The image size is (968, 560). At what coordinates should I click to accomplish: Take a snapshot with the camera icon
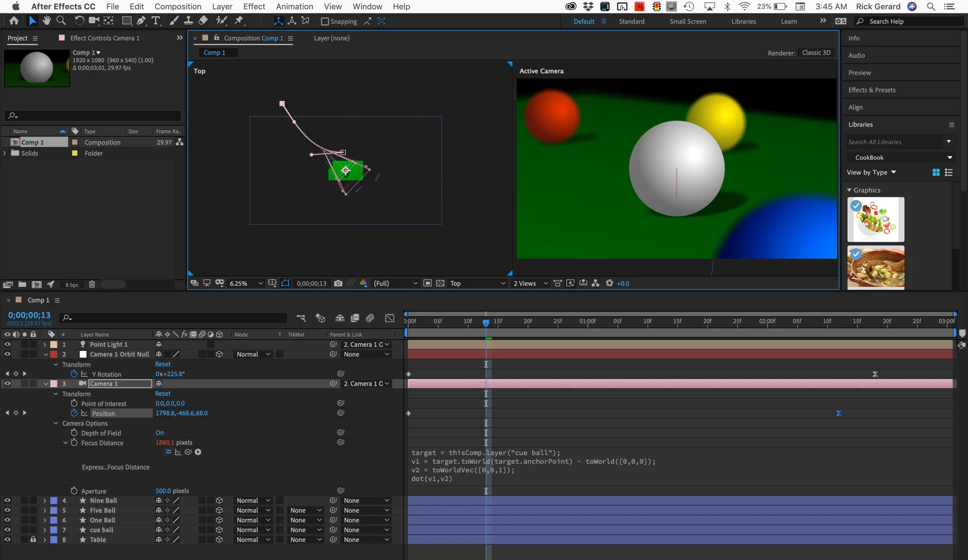tap(338, 283)
